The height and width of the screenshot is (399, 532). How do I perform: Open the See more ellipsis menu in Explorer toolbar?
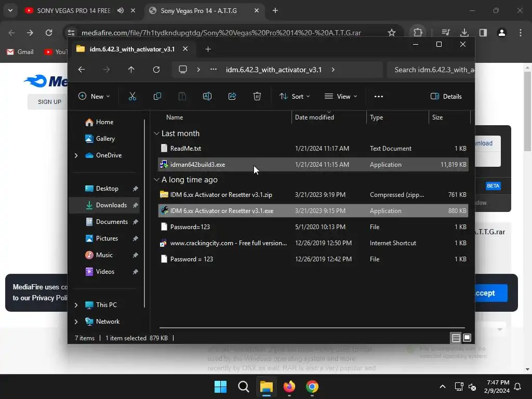click(379, 96)
